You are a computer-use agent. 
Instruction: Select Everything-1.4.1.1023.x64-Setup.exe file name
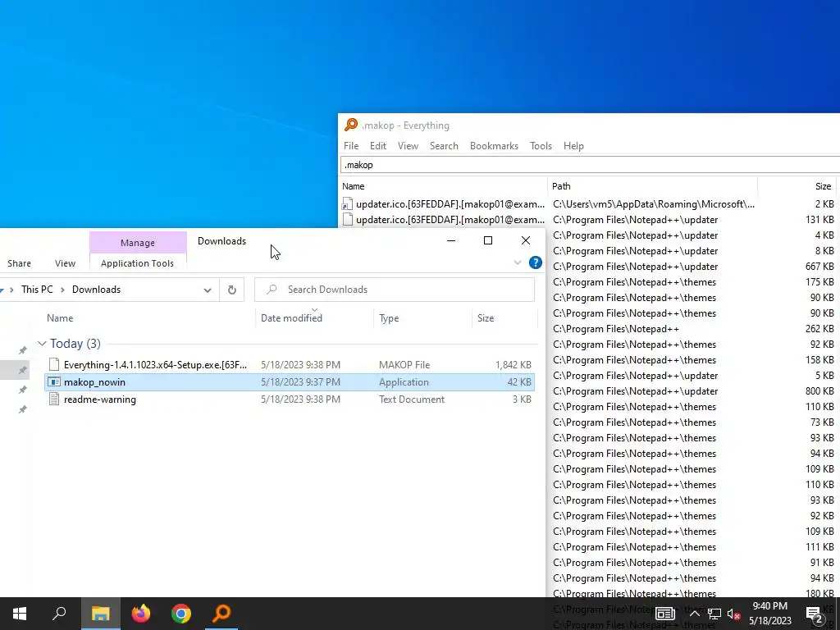pyautogui.click(x=155, y=365)
